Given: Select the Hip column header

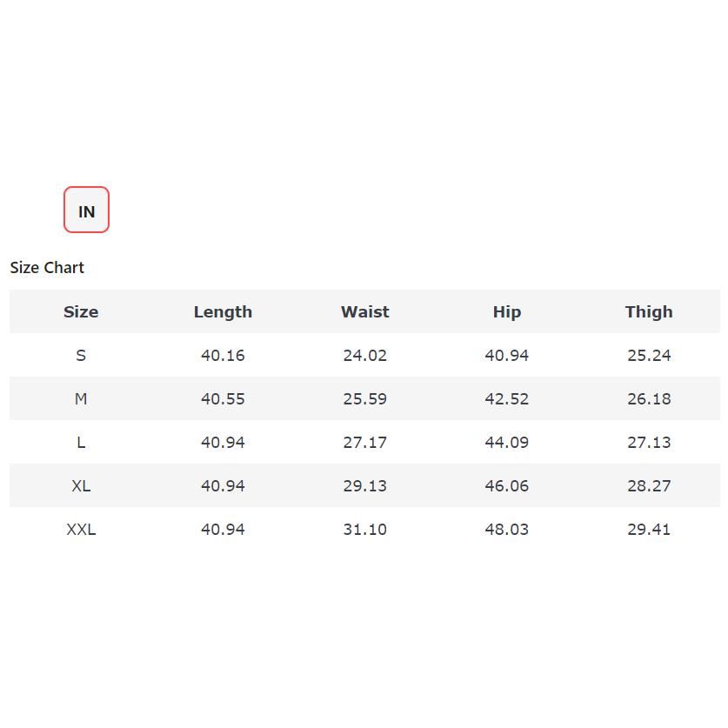Looking at the screenshot, I should pos(506,312).
